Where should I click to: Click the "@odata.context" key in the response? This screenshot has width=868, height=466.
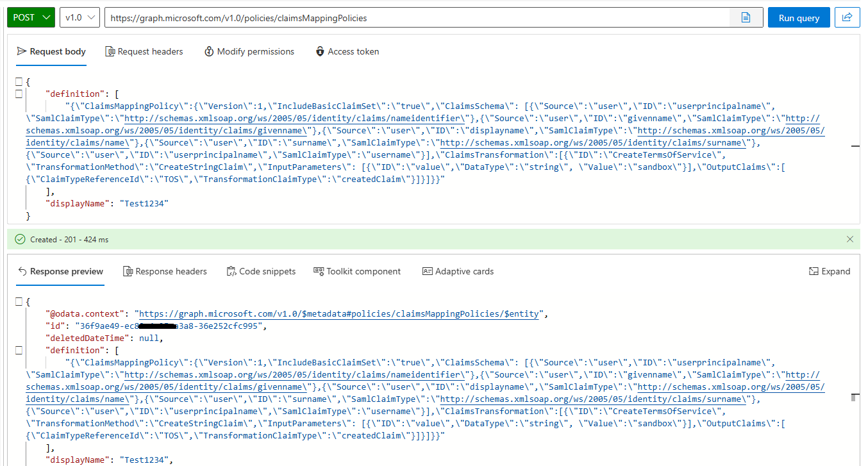pos(86,313)
